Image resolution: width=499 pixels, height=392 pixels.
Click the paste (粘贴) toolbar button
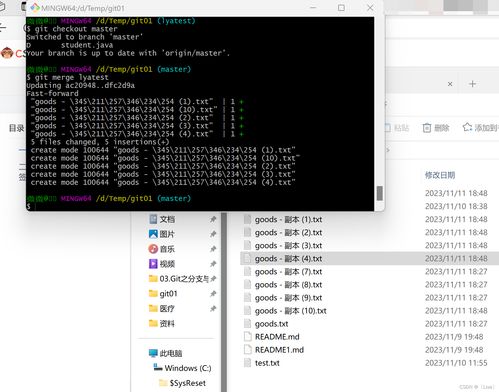[x=397, y=128]
